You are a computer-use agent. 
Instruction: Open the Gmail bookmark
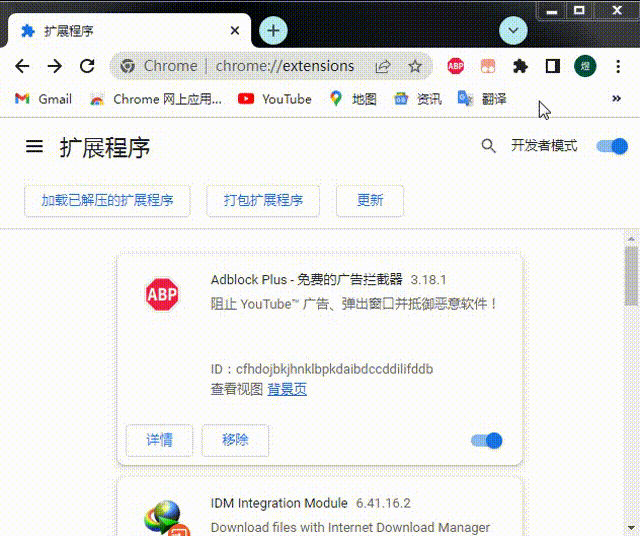[x=43, y=99]
